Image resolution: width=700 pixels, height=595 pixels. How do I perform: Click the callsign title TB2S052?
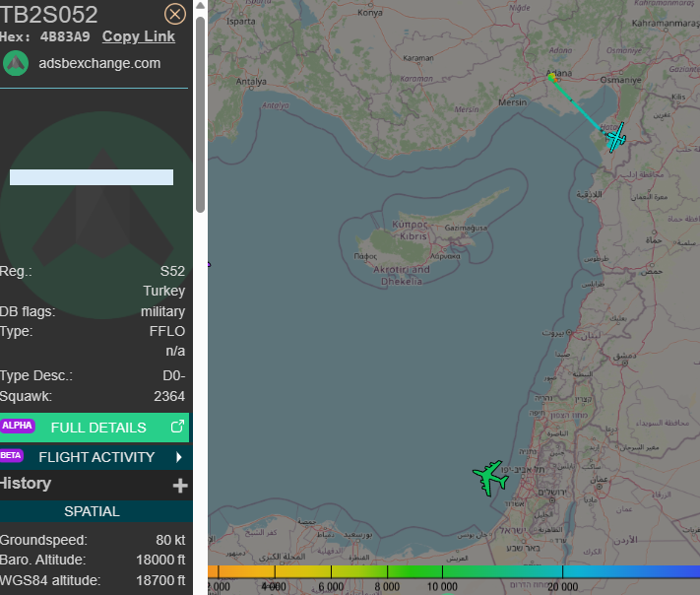[x=48, y=15]
